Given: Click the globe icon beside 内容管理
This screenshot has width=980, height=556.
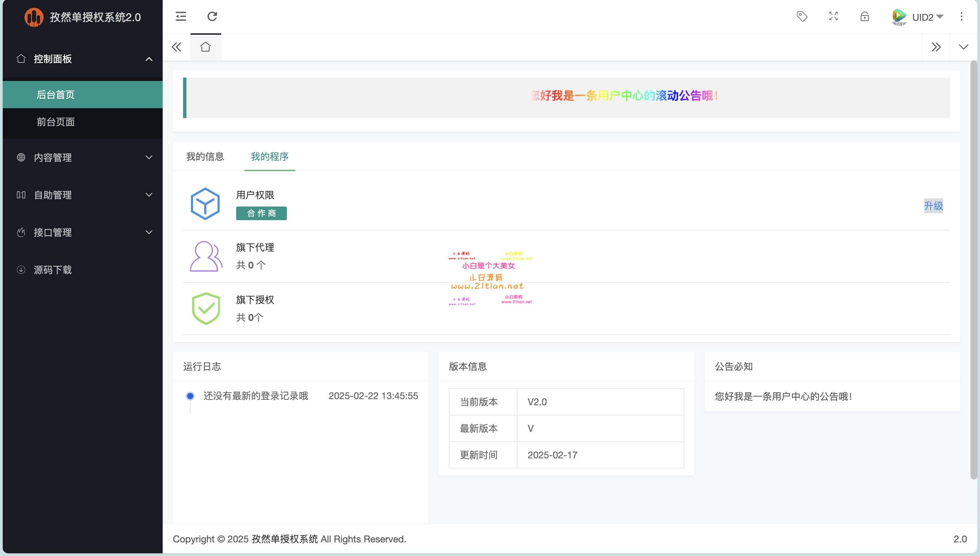Looking at the screenshot, I should (21, 157).
